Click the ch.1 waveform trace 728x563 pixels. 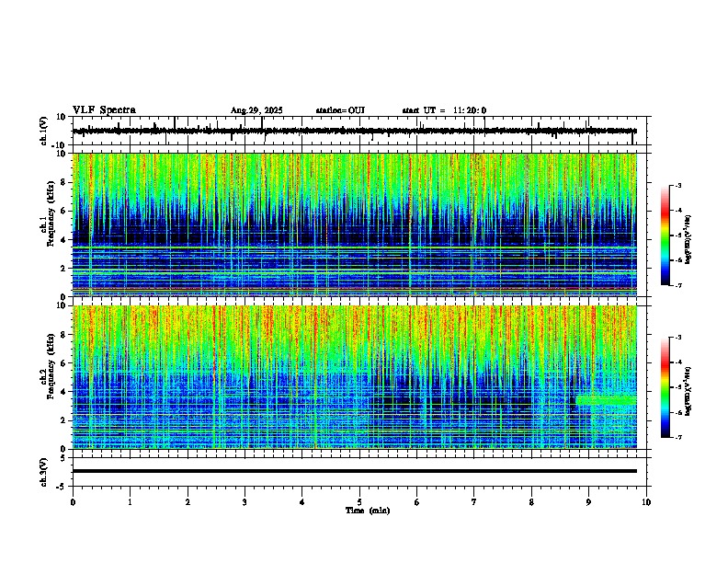[354, 131]
